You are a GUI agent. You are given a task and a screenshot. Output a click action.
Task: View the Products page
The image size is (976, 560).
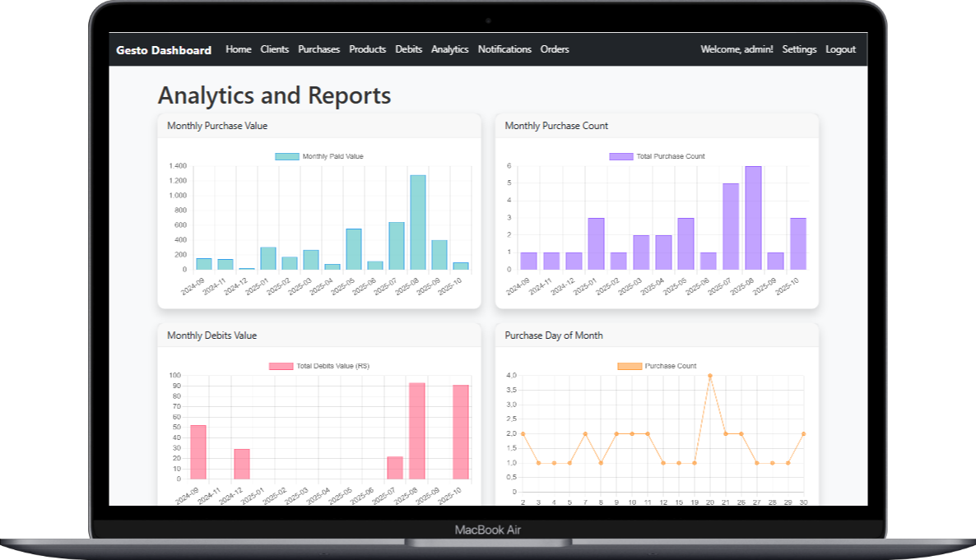367,49
